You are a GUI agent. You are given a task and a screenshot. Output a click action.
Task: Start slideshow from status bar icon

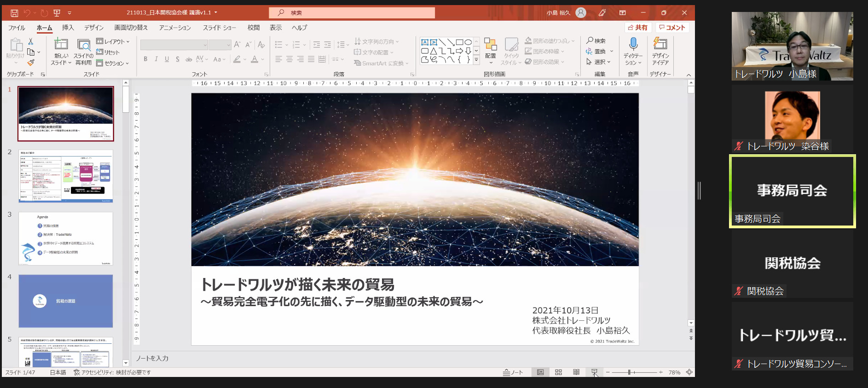[x=594, y=372]
